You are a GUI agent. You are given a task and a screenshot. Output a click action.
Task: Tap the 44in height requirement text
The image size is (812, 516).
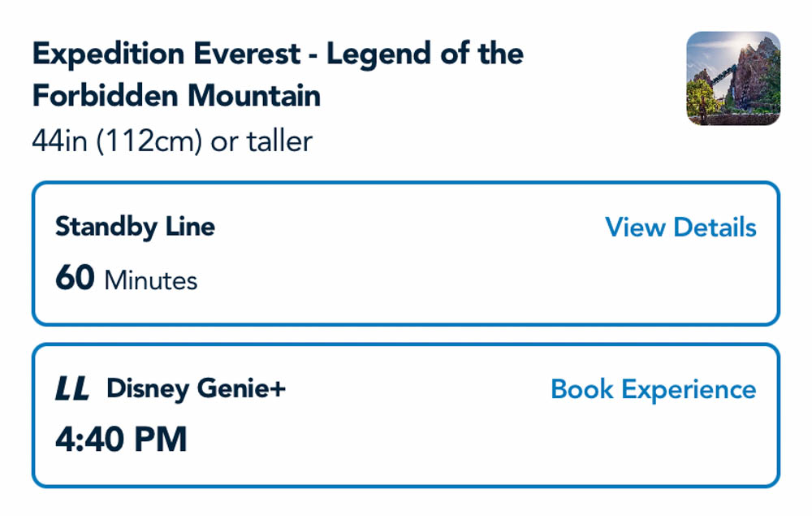pos(172,141)
